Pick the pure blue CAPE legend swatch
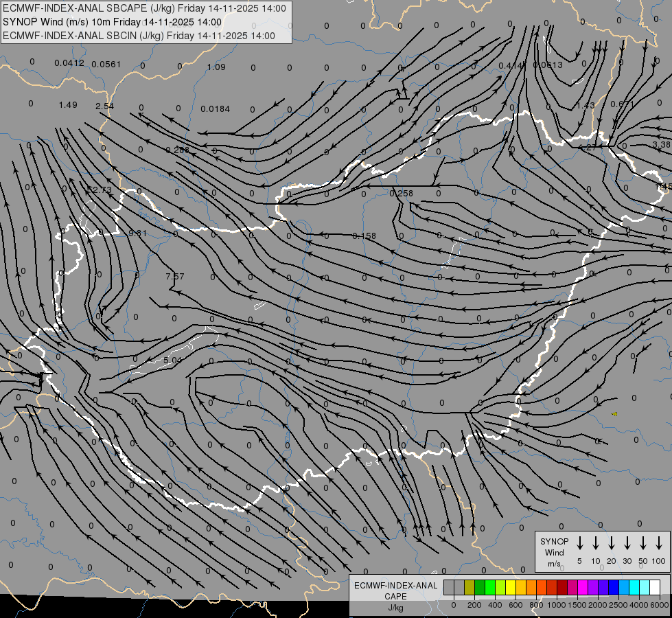Viewport: 672px width, 618px height. pyautogui.click(x=614, y=587)
